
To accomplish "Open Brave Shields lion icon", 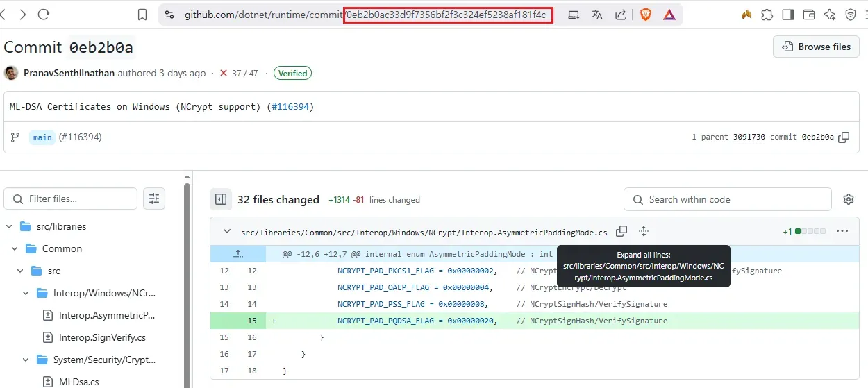I will coord(645,15).
